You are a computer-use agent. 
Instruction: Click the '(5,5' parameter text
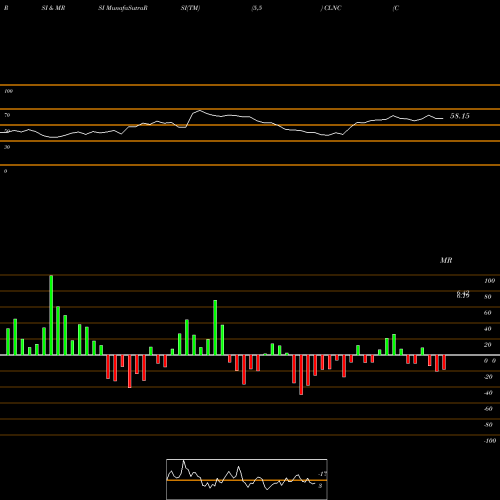pos(257,8)
